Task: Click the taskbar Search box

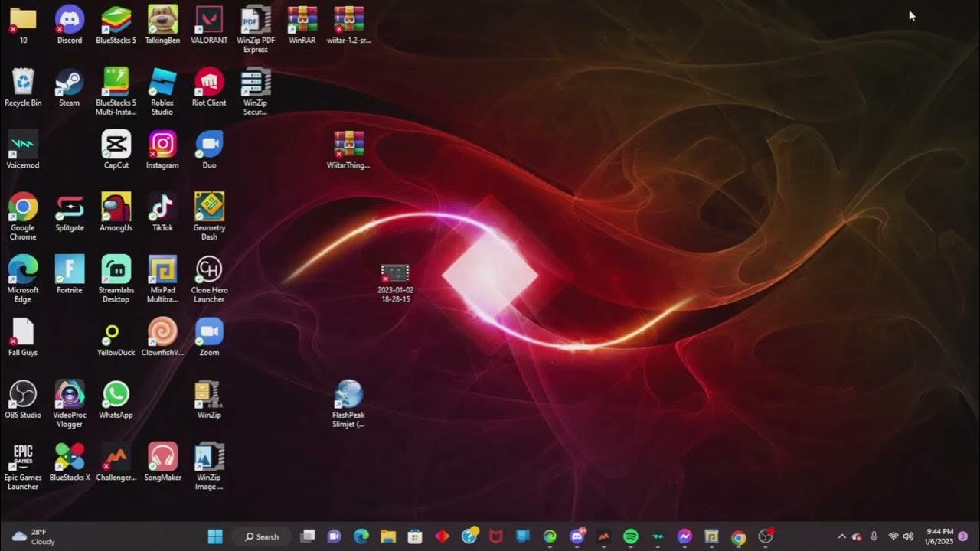Action: 260,536
